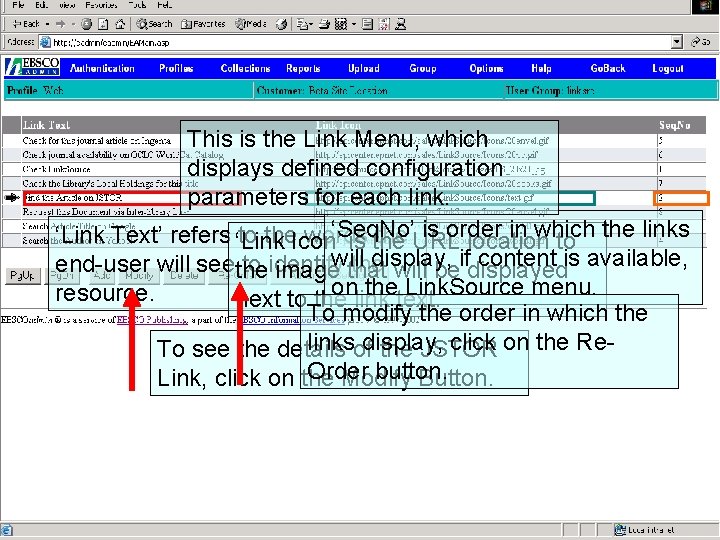Open the Search pane from the toolbar
The image size is (720, 540).
tap(154, 24)
